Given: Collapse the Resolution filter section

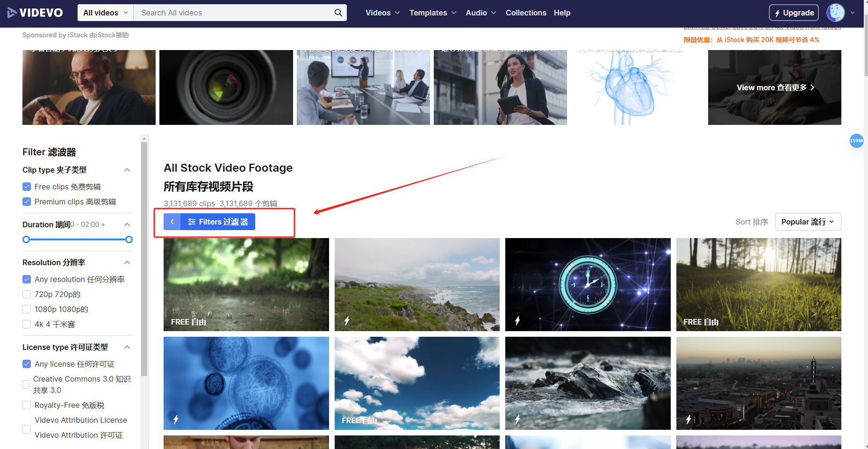Looking at the screenshot, I should pyautogui.click(x=127, y=262).
